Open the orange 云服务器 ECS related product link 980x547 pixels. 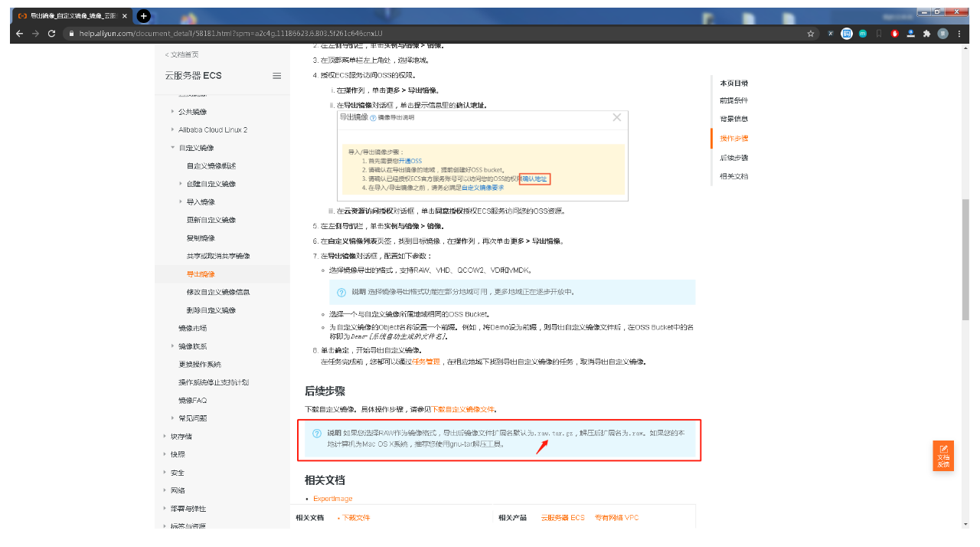[x=563, y=518]
